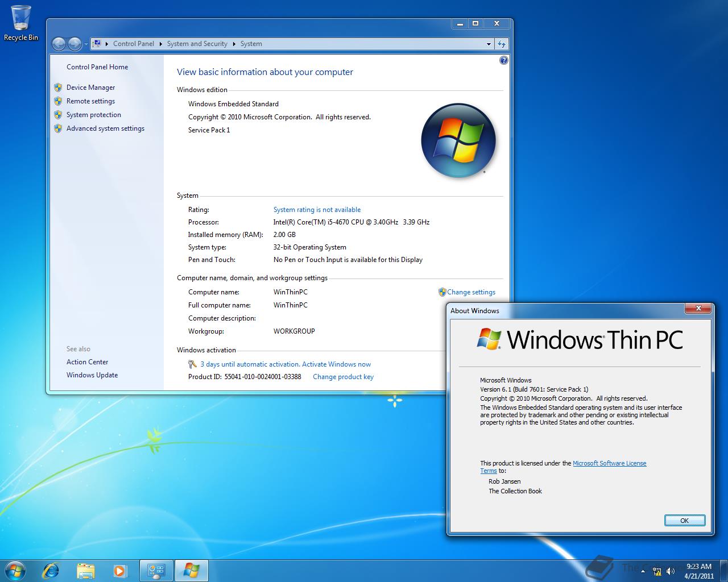Open Windows Update under See also
Viewport: 728px width, 582px height.
tap(92, 375)
